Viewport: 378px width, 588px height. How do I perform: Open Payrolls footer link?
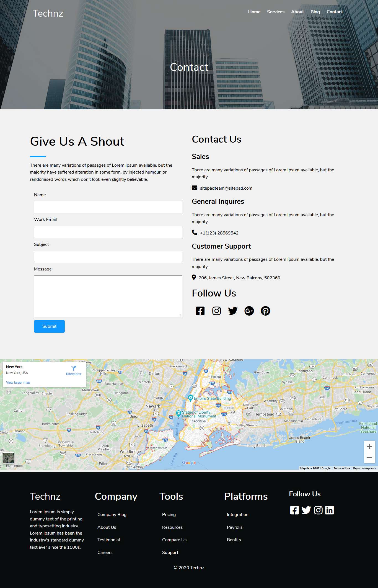point(235,527)
